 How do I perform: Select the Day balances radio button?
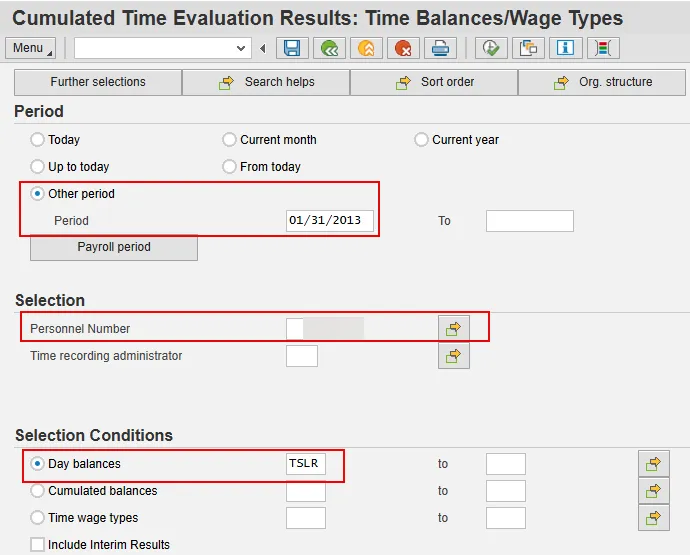(37, 463)
